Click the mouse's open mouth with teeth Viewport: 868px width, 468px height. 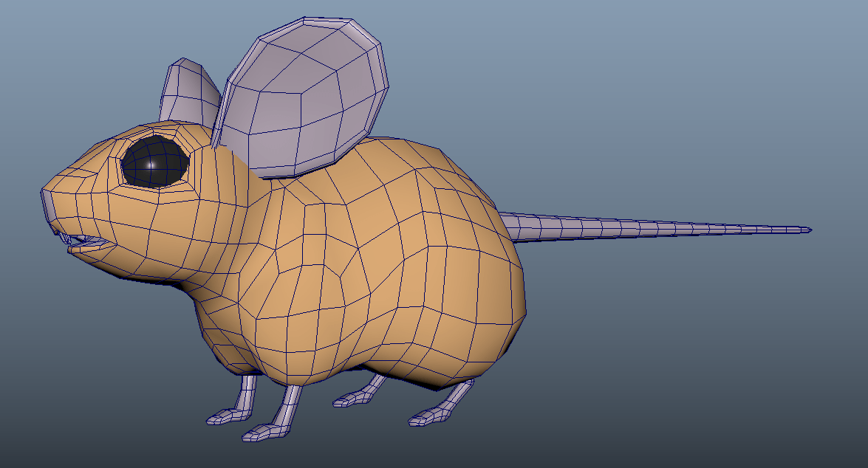click(81, 243)
